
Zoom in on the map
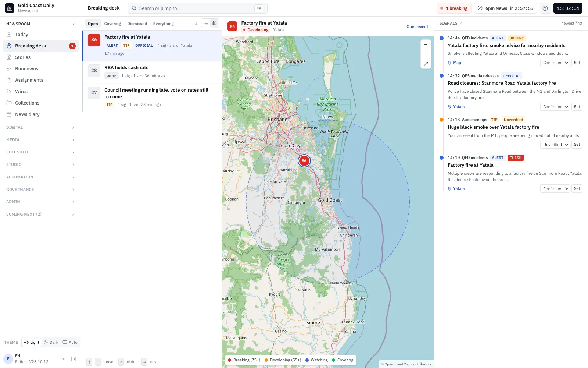(426, 45)
